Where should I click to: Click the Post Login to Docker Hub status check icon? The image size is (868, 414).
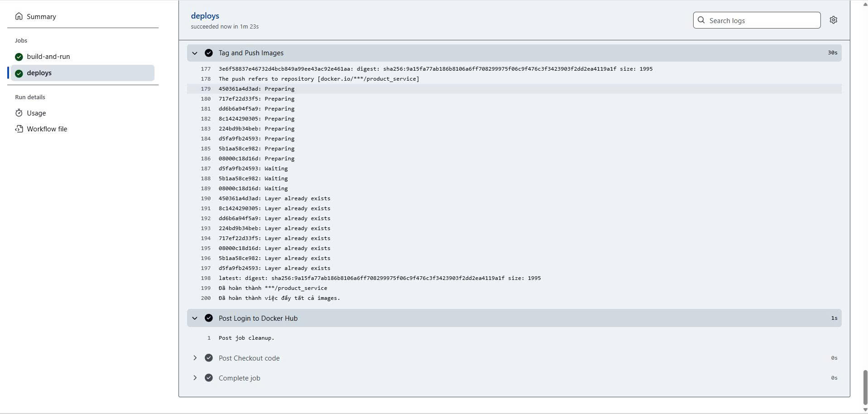208,318
